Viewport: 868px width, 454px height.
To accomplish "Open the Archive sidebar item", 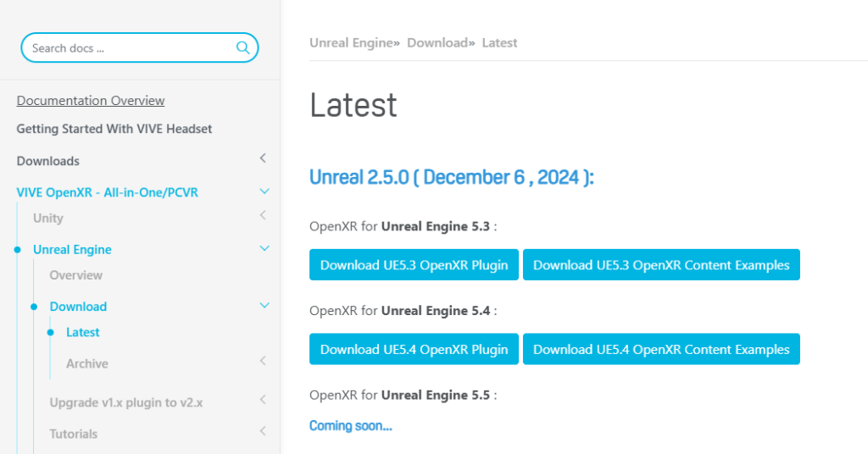I will pyautogui.click(x=87, y=363).
